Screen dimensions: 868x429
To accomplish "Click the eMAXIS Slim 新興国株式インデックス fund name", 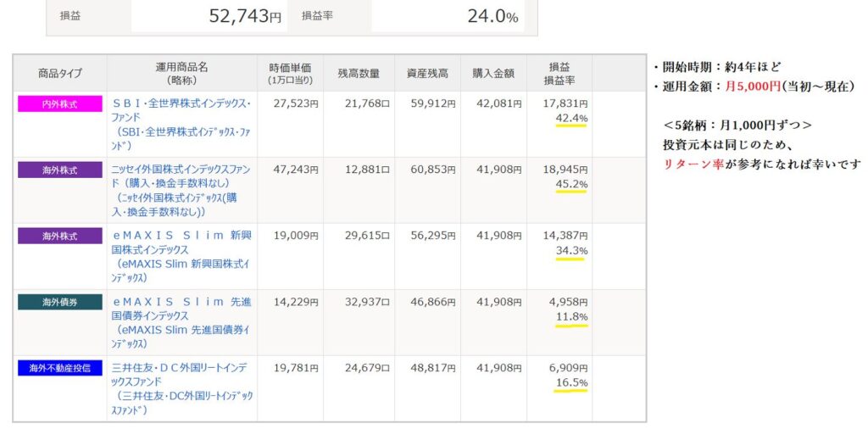I will tap(181, 236).
